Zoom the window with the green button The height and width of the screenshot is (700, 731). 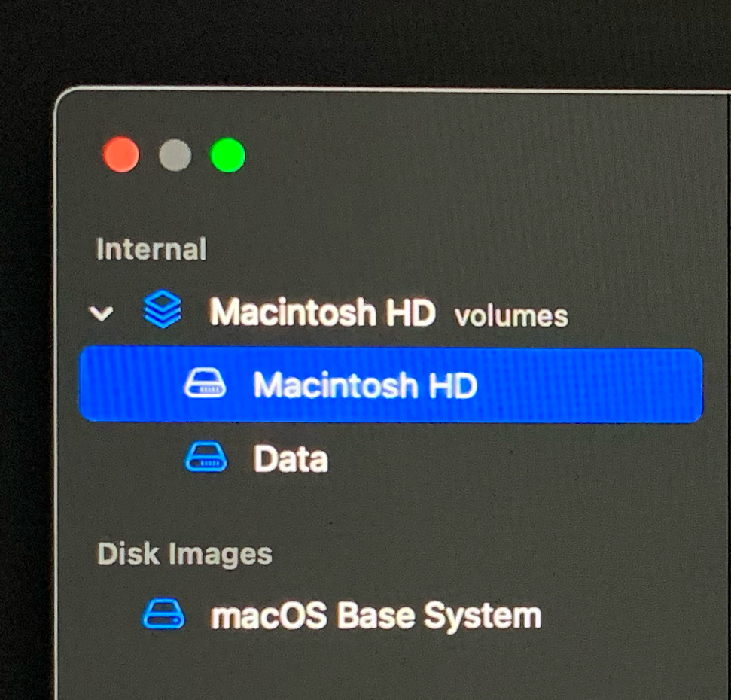pos(227,155)
